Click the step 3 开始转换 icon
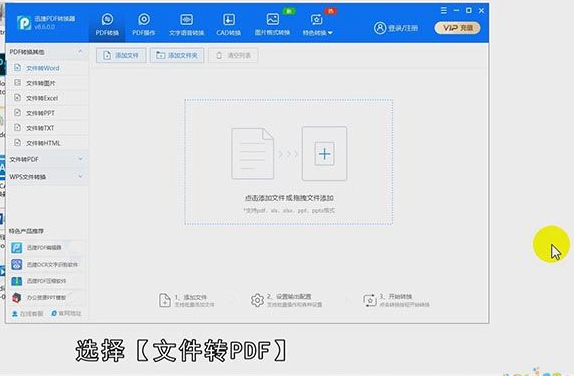The width and height of the screenshot is (574, 376). [370, 300]
